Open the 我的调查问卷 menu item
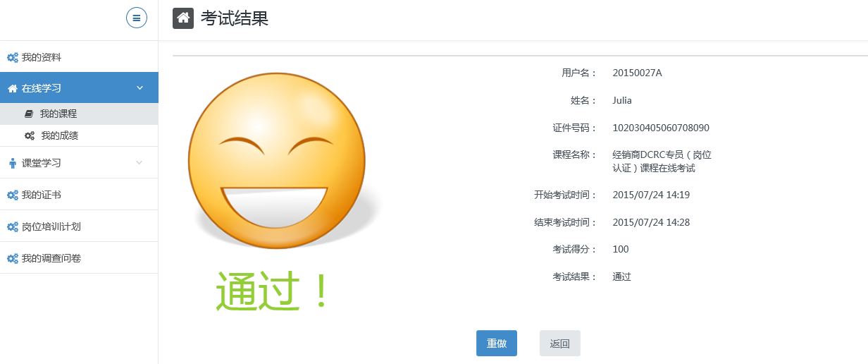 51,258
